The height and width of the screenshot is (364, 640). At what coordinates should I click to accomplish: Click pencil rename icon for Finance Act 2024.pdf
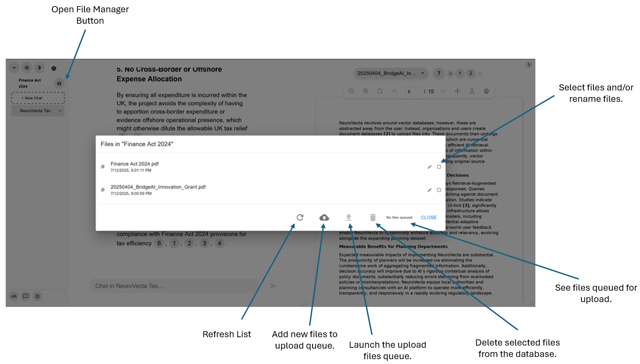(429, 167)
